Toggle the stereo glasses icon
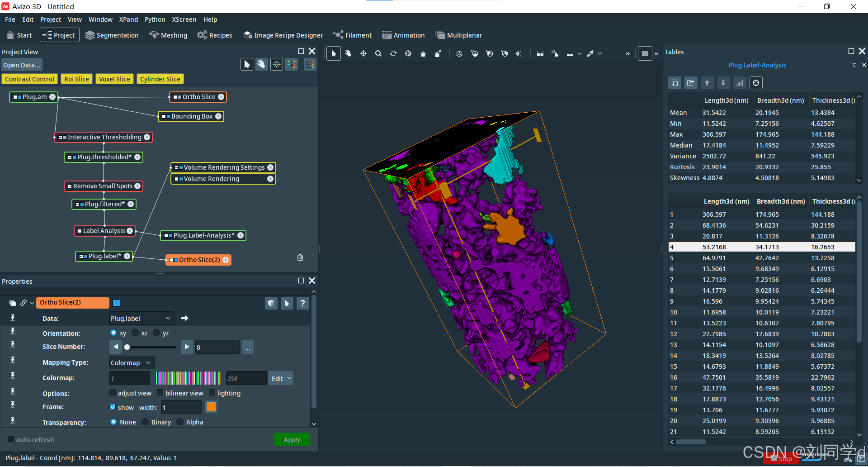The image size is (868, 467). tap(540, 53)
